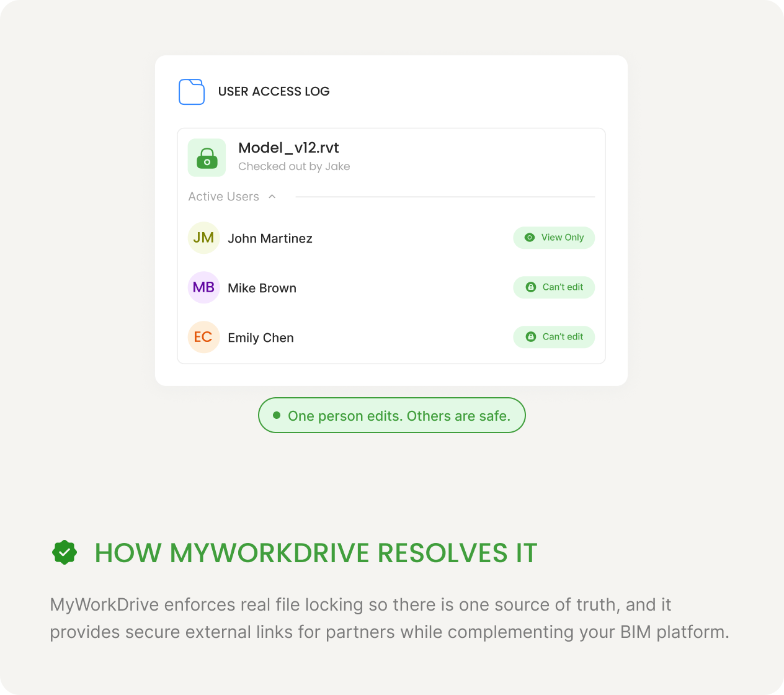784x695 pixels.
Task: Click the name Emily Chen
Action: coord(261,338)
